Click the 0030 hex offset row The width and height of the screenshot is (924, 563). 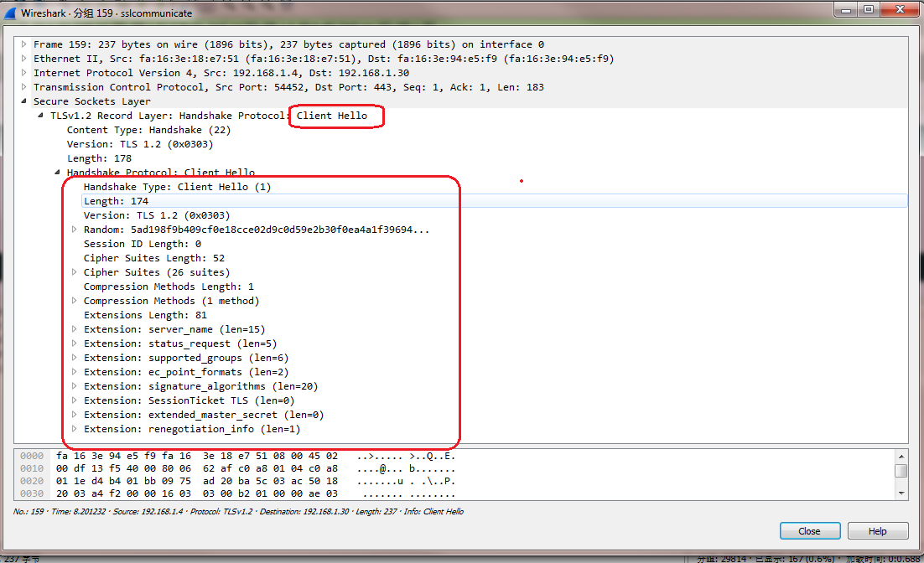(x=32, y=493)
